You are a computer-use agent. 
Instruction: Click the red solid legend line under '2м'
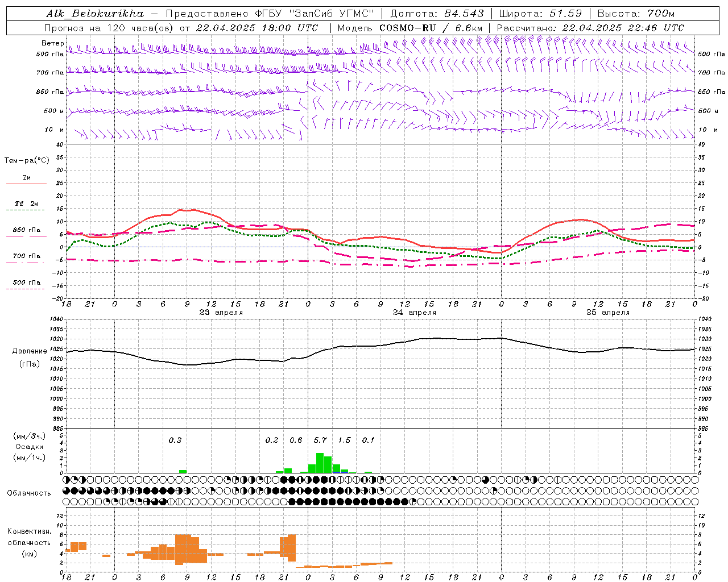(26, 184)
